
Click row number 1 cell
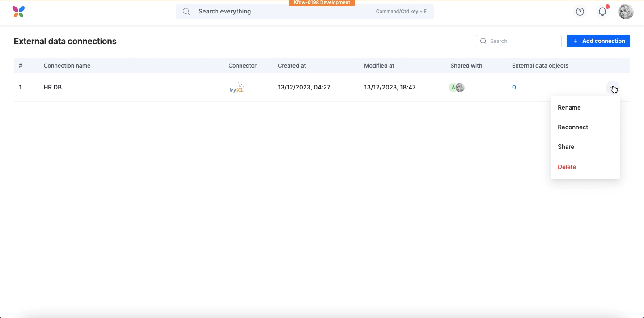[21, 87]
